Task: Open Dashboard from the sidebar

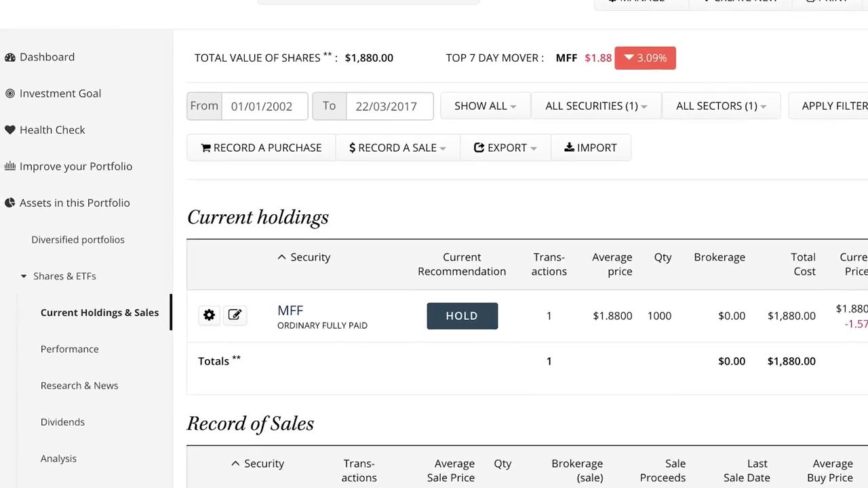Action: click(47, 57)
